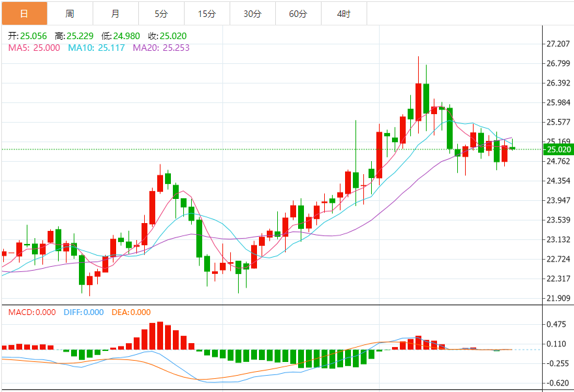Screen dimensions: 574x392
Task: Switch to the weekly 周 tab
Action: 70,14
